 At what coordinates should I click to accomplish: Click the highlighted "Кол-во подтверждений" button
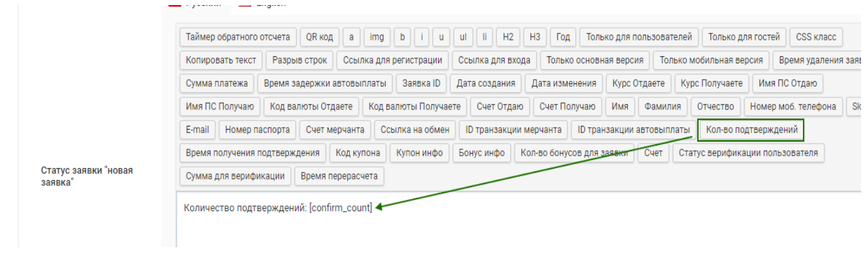click(x=750, y=130)
